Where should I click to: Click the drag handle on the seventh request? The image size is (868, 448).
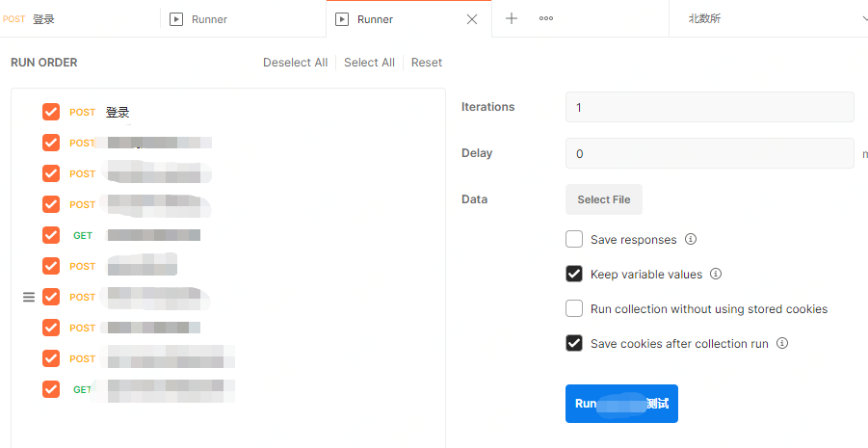(x=29, y=297)
